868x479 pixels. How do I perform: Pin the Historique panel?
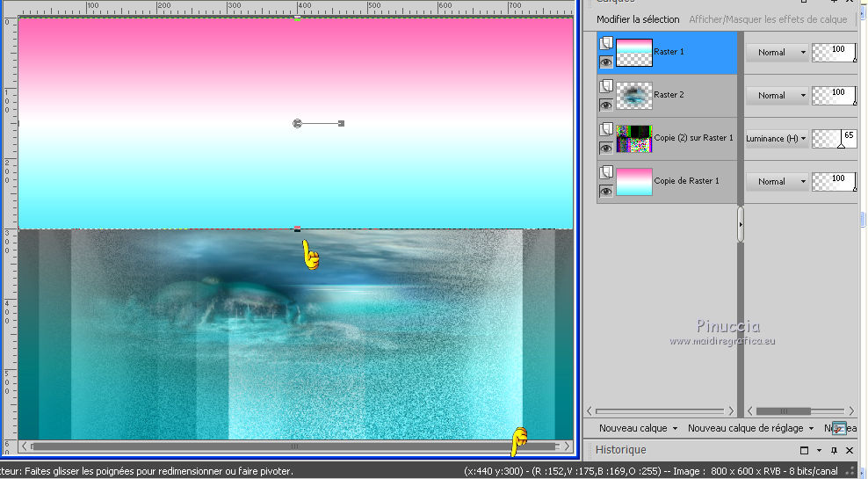(x=835, y=450)
